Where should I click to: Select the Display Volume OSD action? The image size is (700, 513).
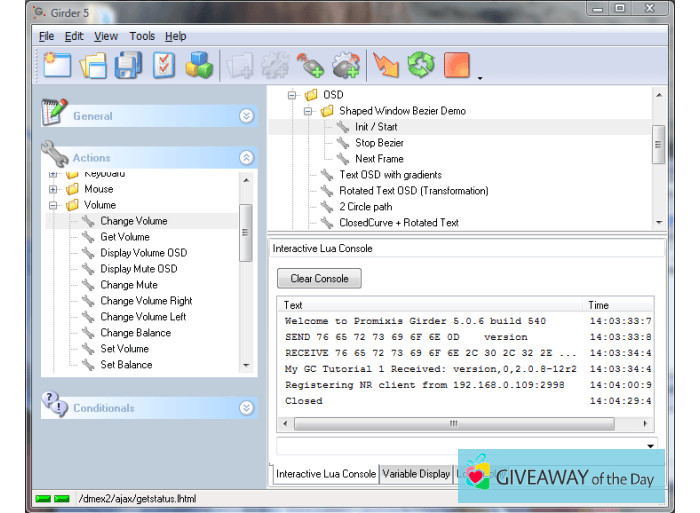(x=143, y=253)
